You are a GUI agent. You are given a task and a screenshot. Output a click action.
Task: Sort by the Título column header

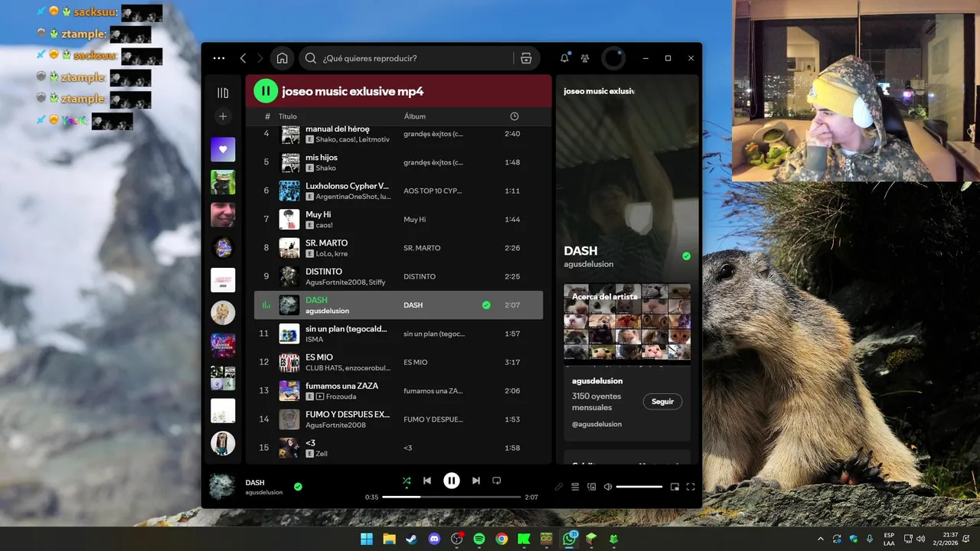[x=288, y=116]
